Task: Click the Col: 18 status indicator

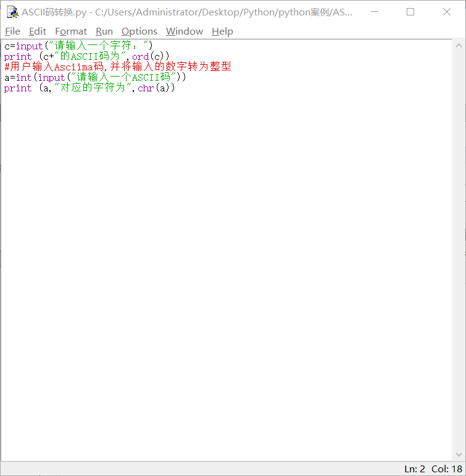Action: coord(447,469)
